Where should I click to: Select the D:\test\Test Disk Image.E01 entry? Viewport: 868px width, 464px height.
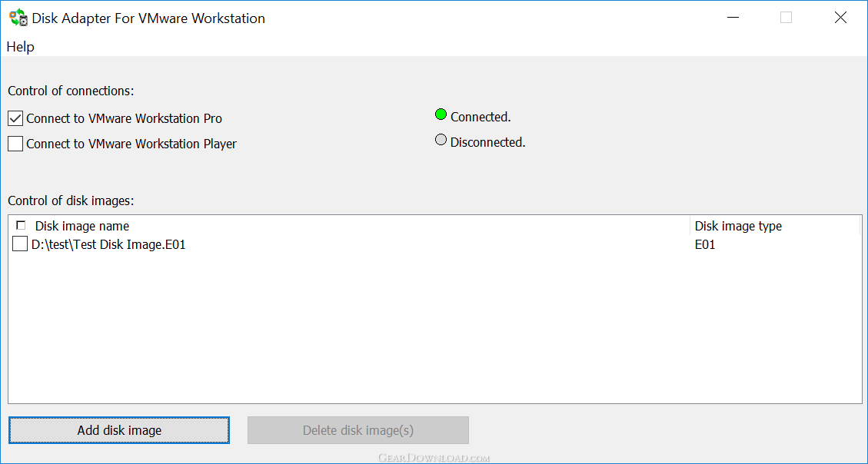pyautogui.click(x=108, y=244)
